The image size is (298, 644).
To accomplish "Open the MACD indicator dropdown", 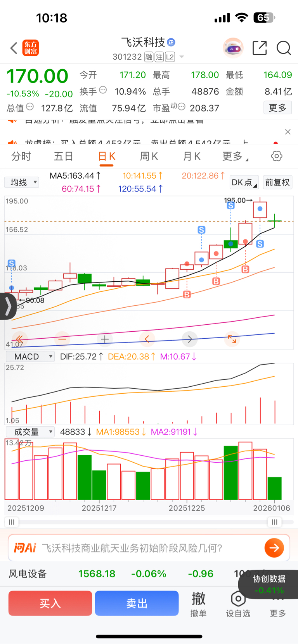I will 30,356.
